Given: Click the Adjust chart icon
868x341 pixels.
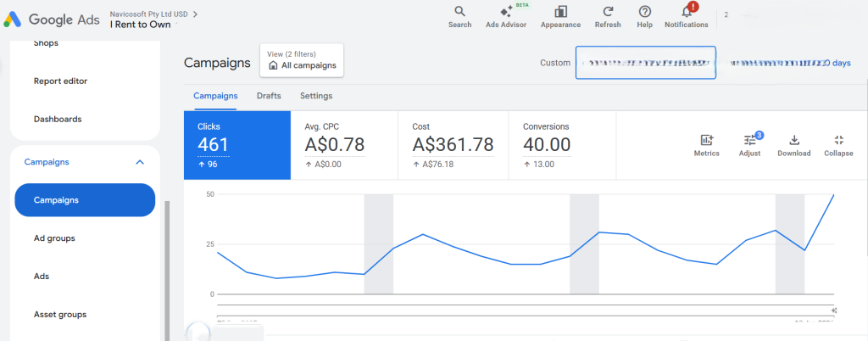Looking at the screenshot, I should click(749, 141).
